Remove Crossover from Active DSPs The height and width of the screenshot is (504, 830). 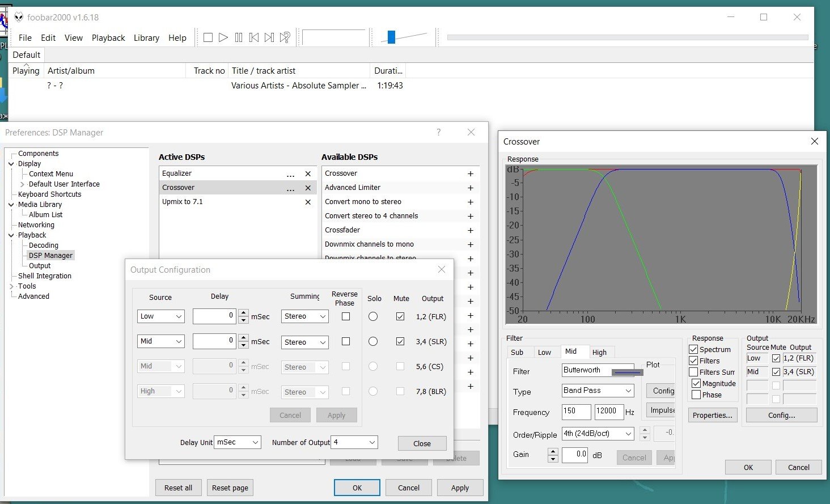pos(308,188)
